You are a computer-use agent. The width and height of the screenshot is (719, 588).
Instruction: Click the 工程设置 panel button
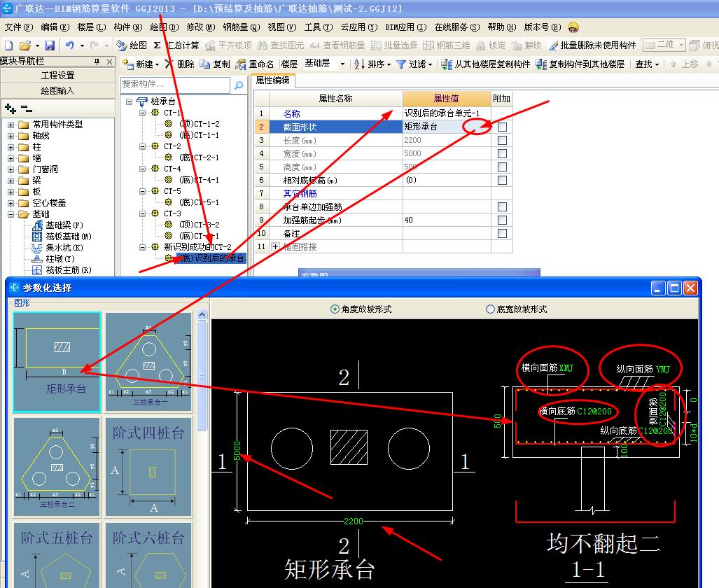(x=58, y=75)
